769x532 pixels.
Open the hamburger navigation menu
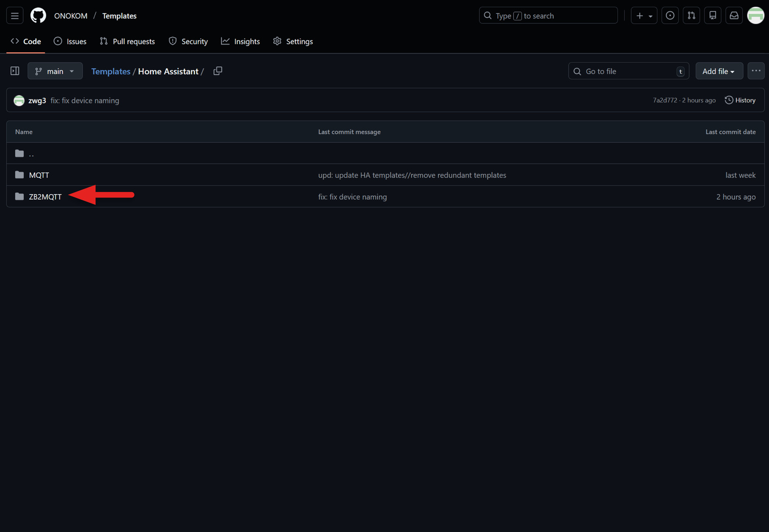pos(15,16)
